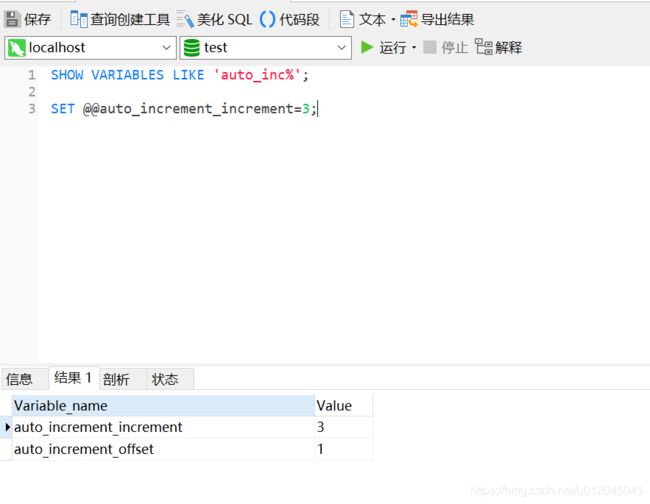Switch to the 结果 1 tab
650x504 pixels.
tap(73, 378)
